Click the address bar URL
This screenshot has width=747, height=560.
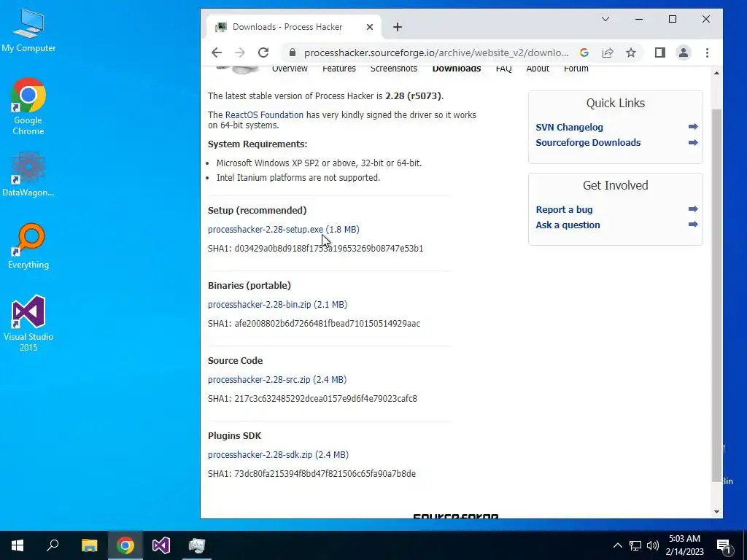click(x=436, y=52)
